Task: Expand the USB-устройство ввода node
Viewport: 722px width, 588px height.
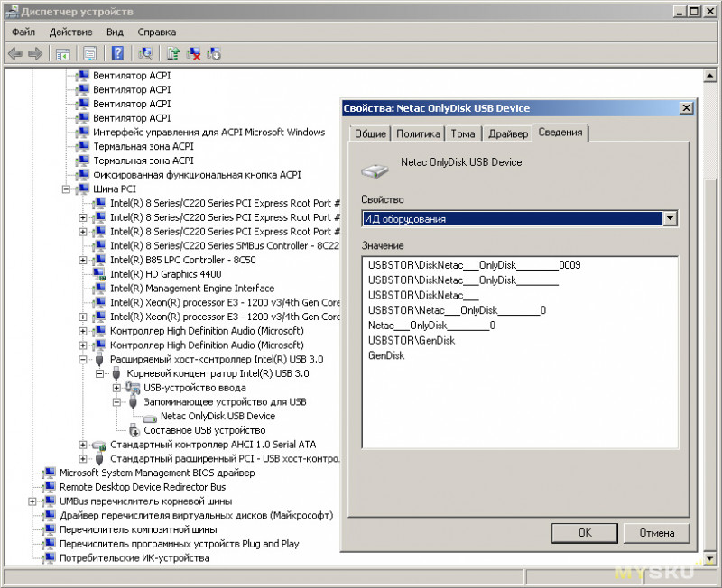Action: pos(117,388)
